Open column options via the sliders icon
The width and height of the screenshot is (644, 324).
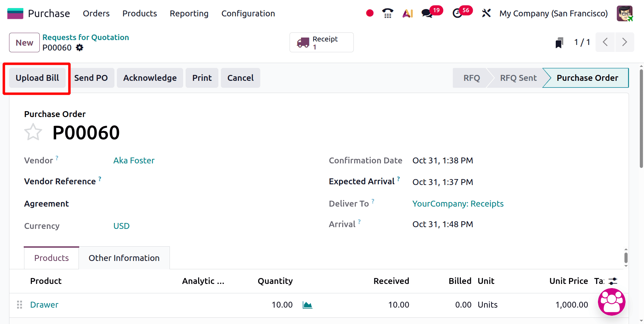pyautogui.click(x=613, y=281)
